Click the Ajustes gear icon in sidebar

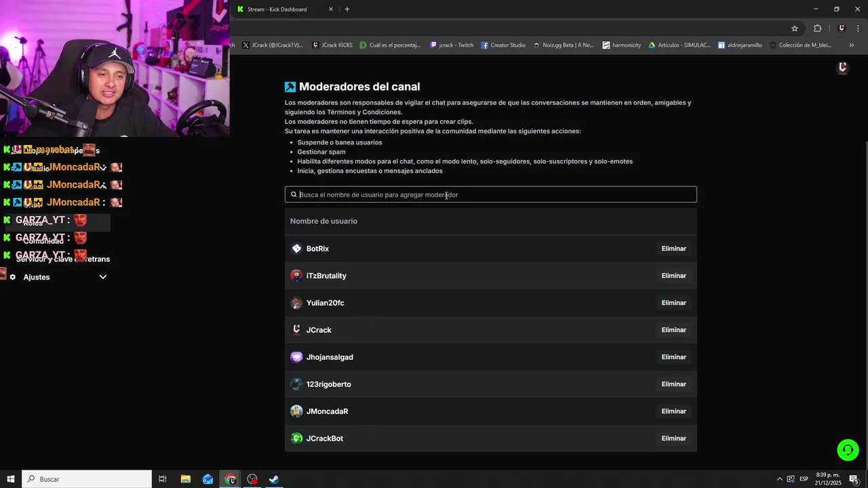click(x=12, y=277)
